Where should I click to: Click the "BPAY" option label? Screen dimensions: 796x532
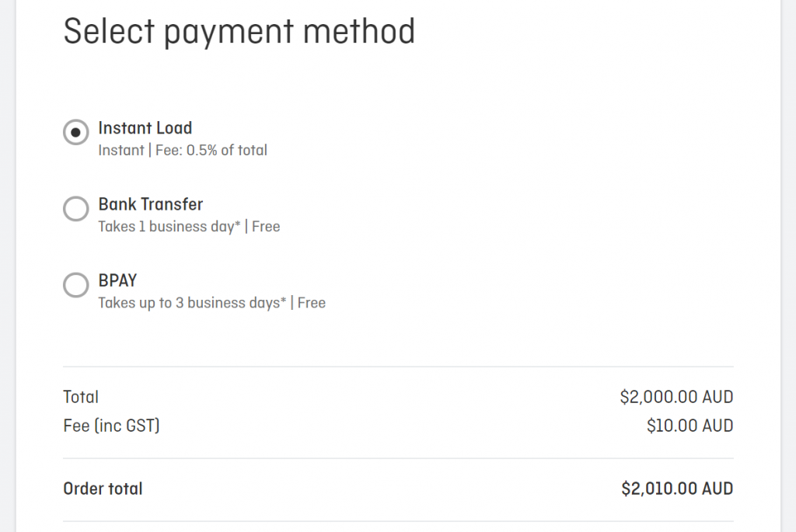pos(117,280)
